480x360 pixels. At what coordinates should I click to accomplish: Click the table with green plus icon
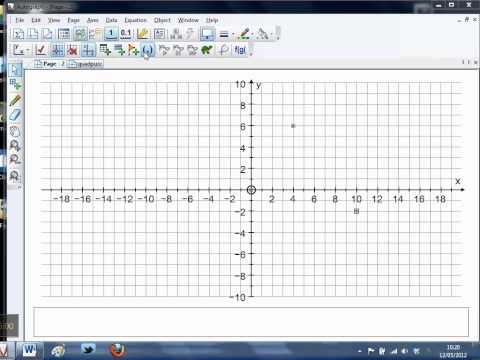coord(105,50)
